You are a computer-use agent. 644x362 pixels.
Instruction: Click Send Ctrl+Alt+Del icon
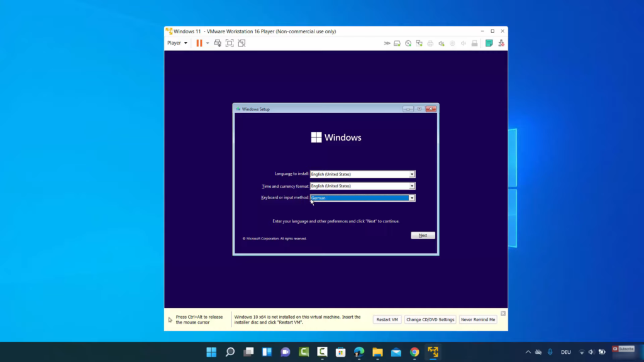pos(218,43)
